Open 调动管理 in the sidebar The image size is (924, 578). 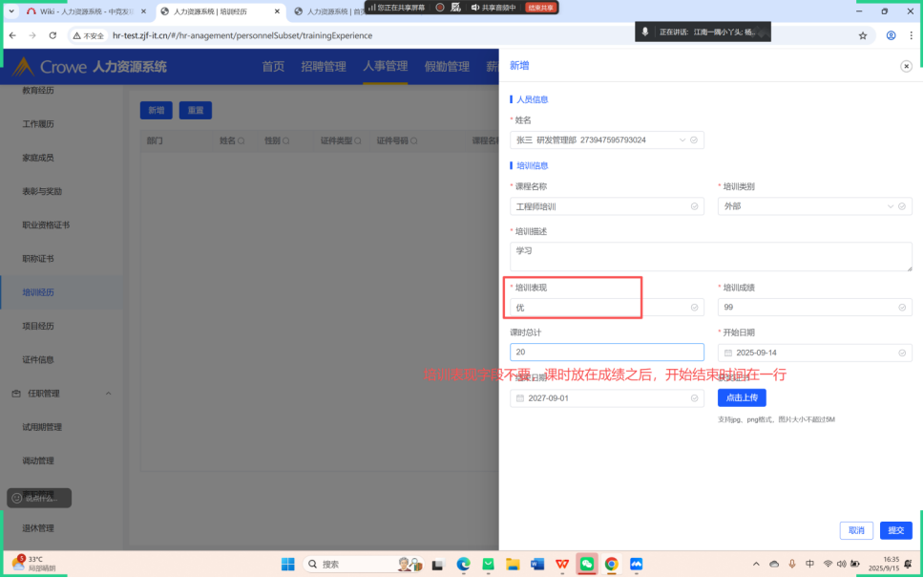[x=38, y=460]
